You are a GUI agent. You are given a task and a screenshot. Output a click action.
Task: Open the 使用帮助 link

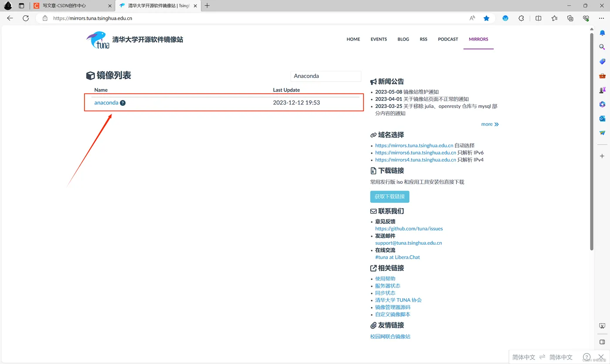click(x=385, y=279)
